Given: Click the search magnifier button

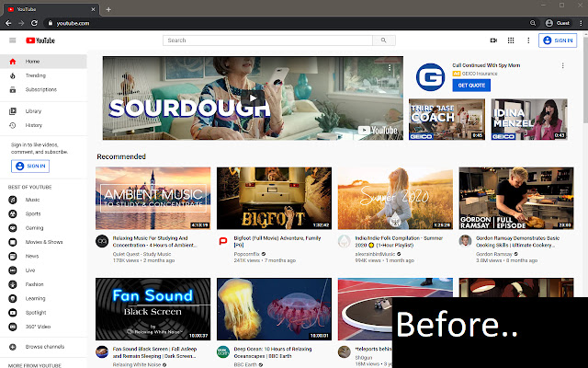Looking at the screenshot, I should (x=384, y=40).
